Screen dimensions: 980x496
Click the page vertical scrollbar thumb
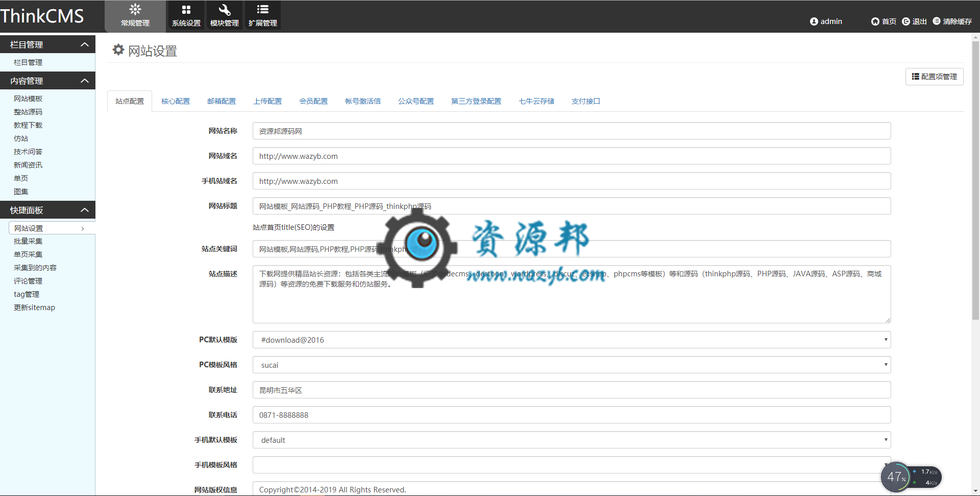pyautogui.click(x=975, y=180)
